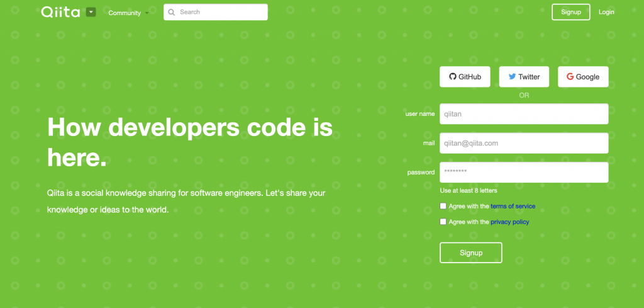Click the 'How developers code is here.' headline

coord(190,142)
